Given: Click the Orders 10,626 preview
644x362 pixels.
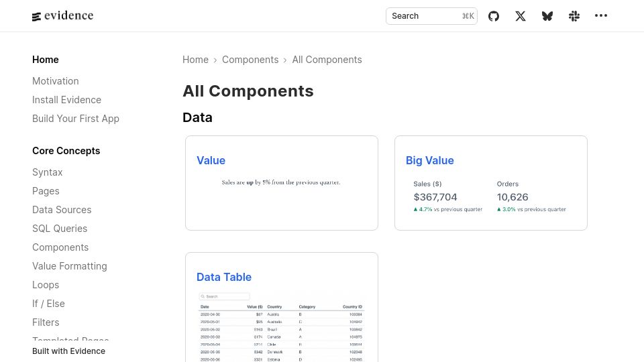Looking at the screenshot, I should coord(531,196).
